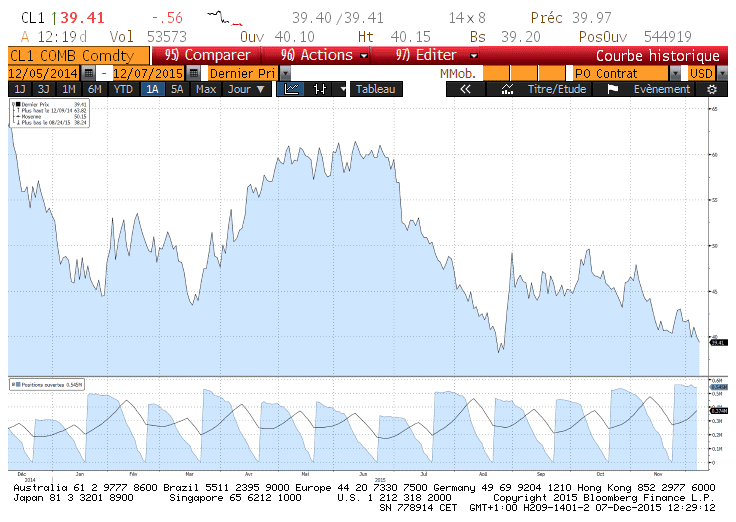The height and width of the screenshot is (522, 736).
Task: Edit the end date 12/07/2015
Action: click(148, 73)
